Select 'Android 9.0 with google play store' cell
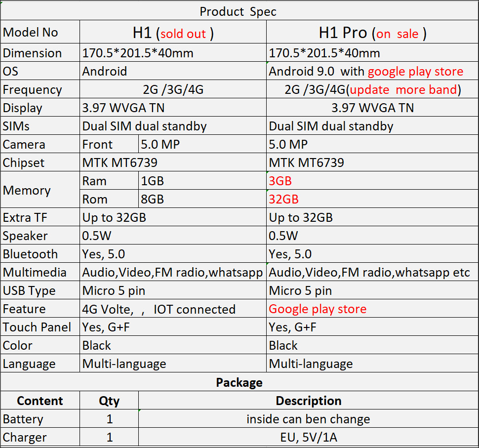Viewport: 479px width, 448px height. [x=372, y=71]
